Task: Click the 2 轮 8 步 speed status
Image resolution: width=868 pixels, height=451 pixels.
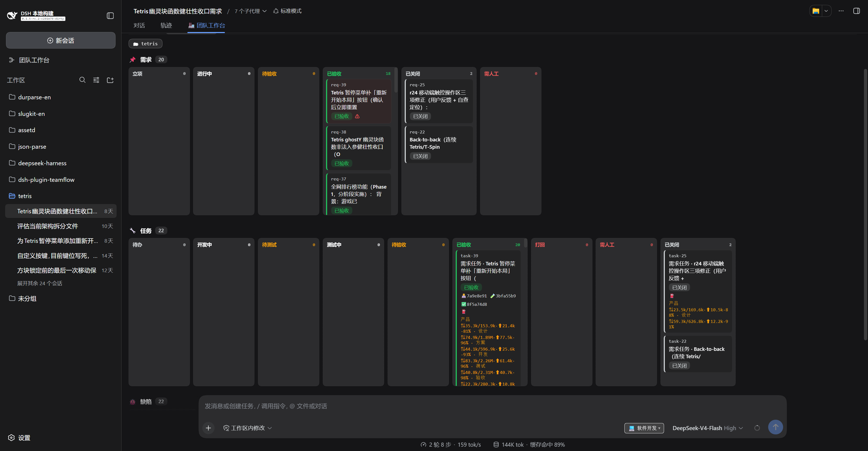Action: [x=451, y=444]
